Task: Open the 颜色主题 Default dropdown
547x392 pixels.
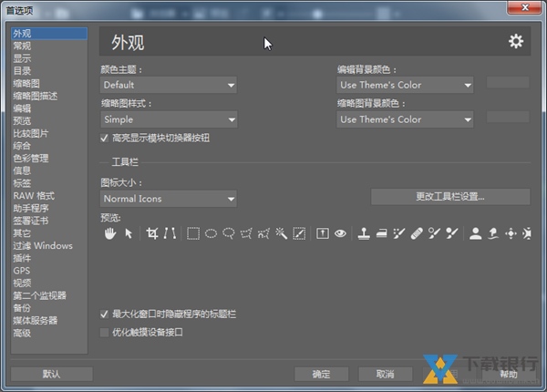Action: pos(169,85)
